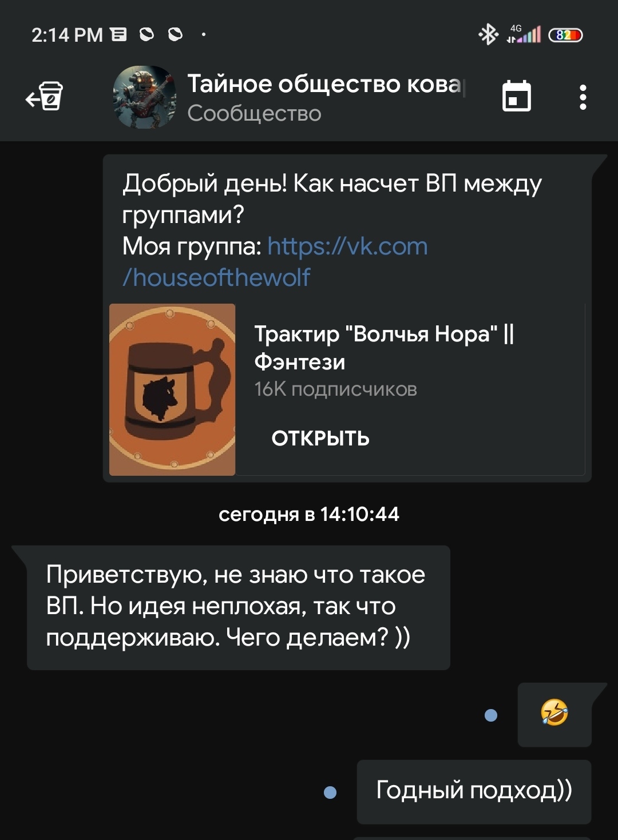Viewport: 618px width, 840px height.
Task: Tap the 4G signal strength icon
Action: coord(524,34)
